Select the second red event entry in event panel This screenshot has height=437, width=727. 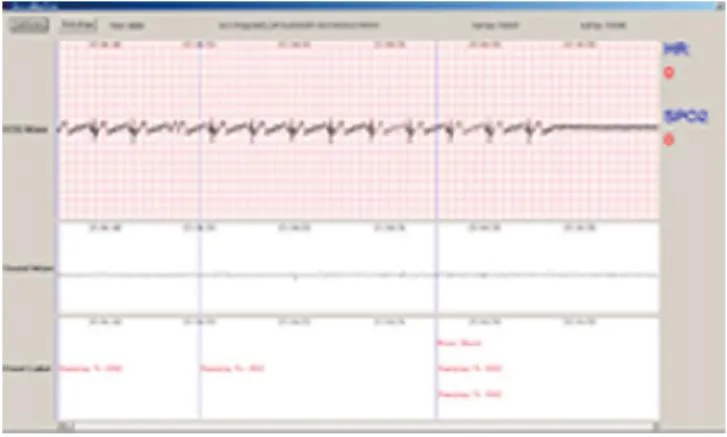point(232,369)
